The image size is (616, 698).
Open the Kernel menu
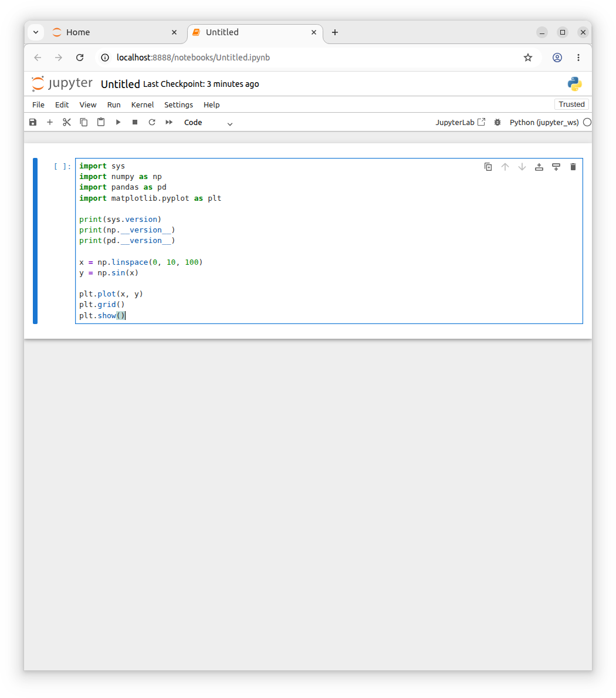pyautogui.click(x=143, y=104)
